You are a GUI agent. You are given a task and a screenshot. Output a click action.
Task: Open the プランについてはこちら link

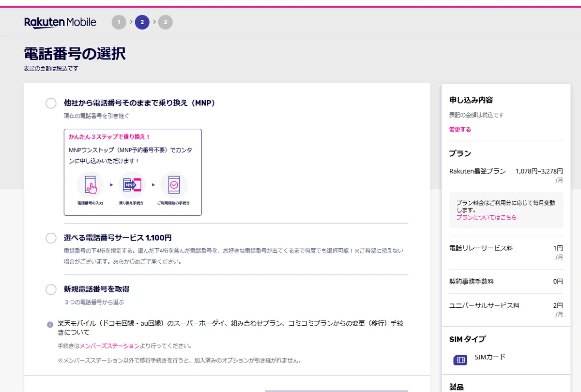[486, 218]
